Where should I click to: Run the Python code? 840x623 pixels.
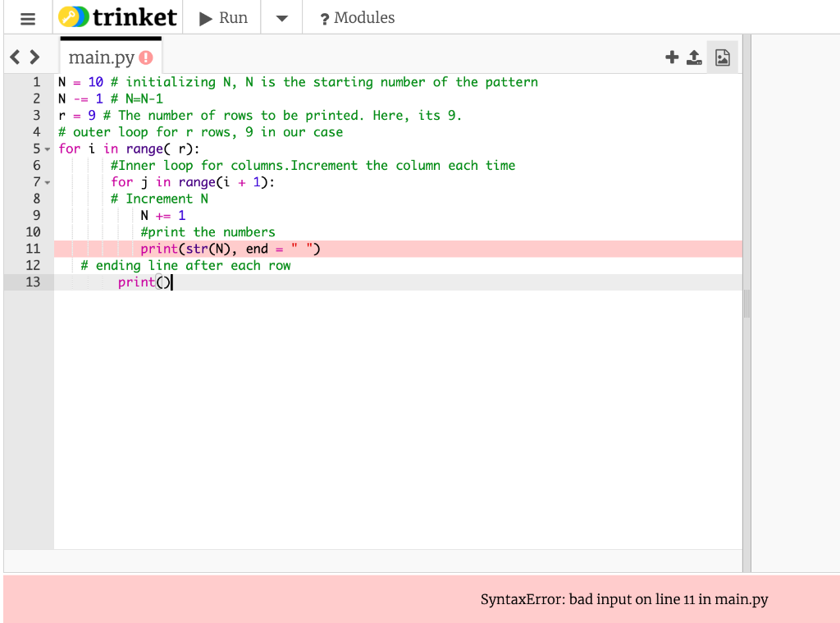coord(223,18)
